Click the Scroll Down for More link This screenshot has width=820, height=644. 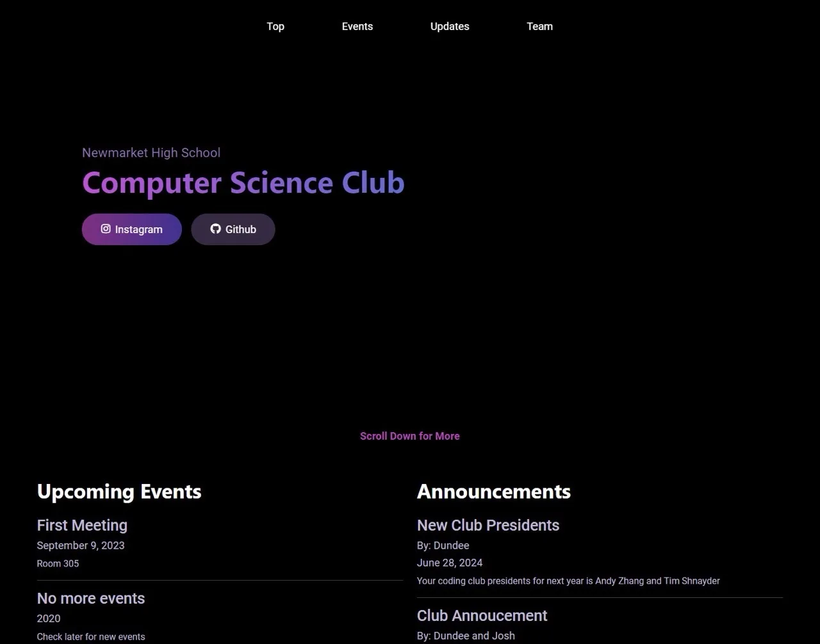click(x=410, y=436)
